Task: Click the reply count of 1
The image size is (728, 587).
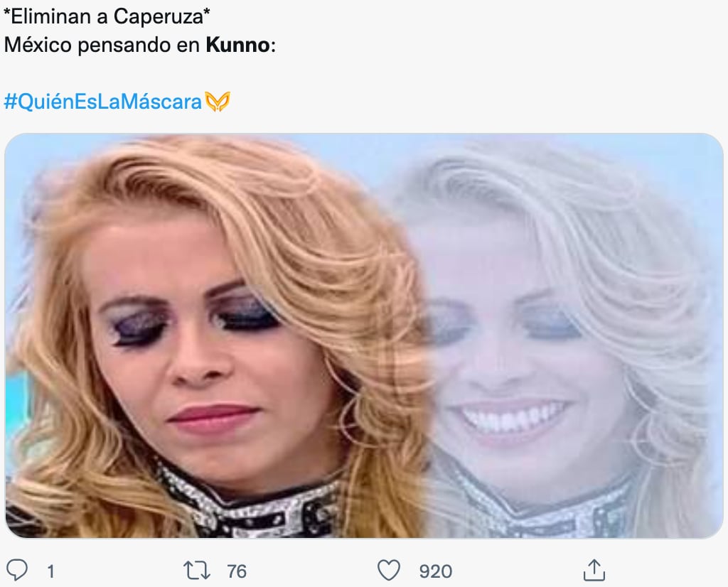Action: coord(50,571)
